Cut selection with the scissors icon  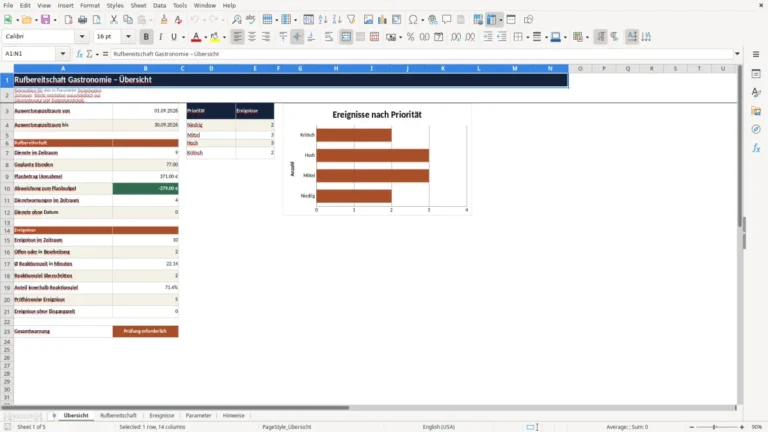coord(114,20)
